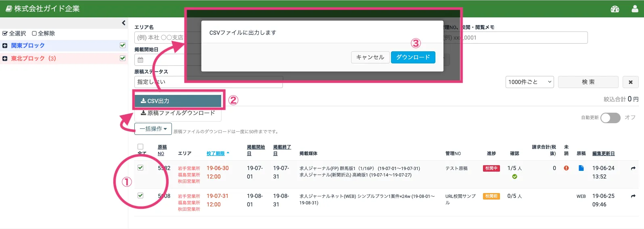Click the 校閲前 status badge

coord(491,196)
